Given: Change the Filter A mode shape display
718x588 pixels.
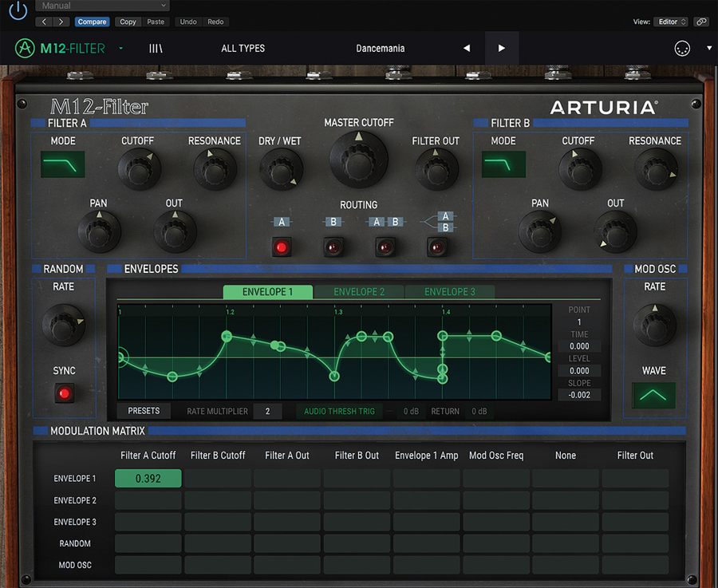Looking at the screenshot, I should click(63, 164).
